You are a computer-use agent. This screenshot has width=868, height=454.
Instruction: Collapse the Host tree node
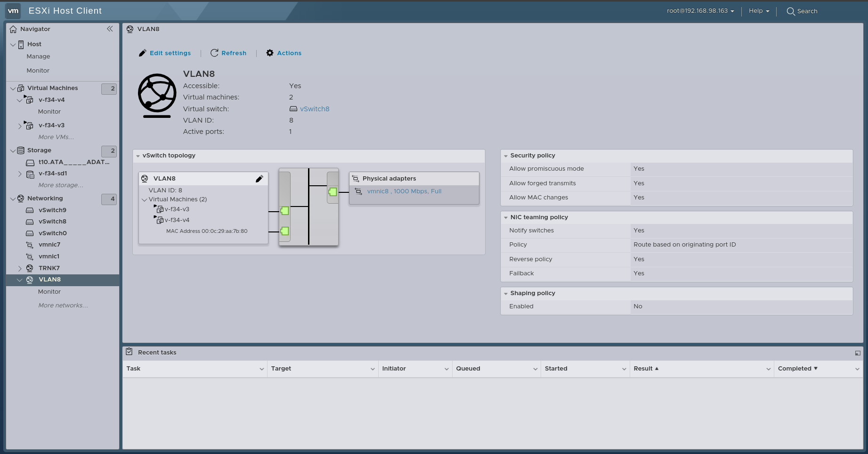point(13,44)
